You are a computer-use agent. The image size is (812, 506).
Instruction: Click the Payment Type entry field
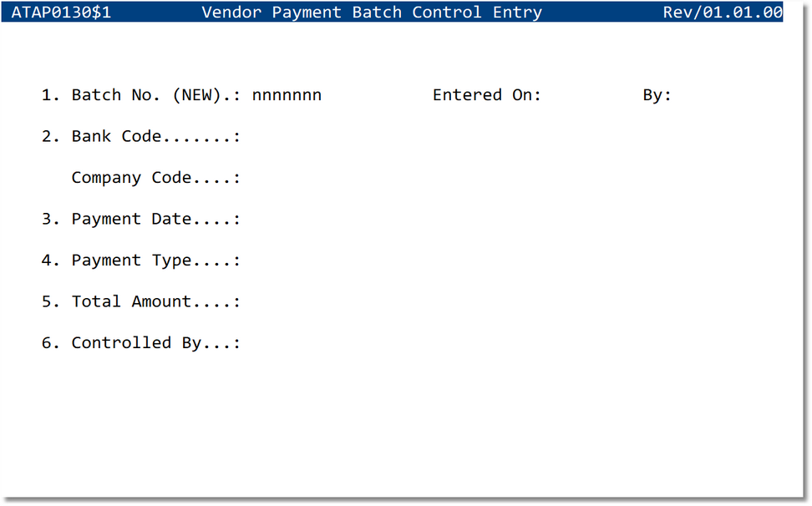[276, 260]
